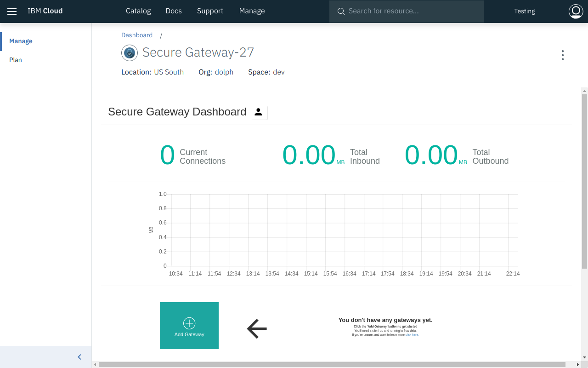Click the person icon beside Dashboard title

tap(259, 112)
